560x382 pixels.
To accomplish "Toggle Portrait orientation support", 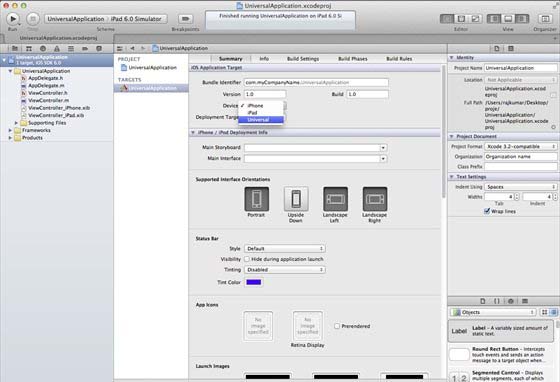I will [x=256, y=199].
